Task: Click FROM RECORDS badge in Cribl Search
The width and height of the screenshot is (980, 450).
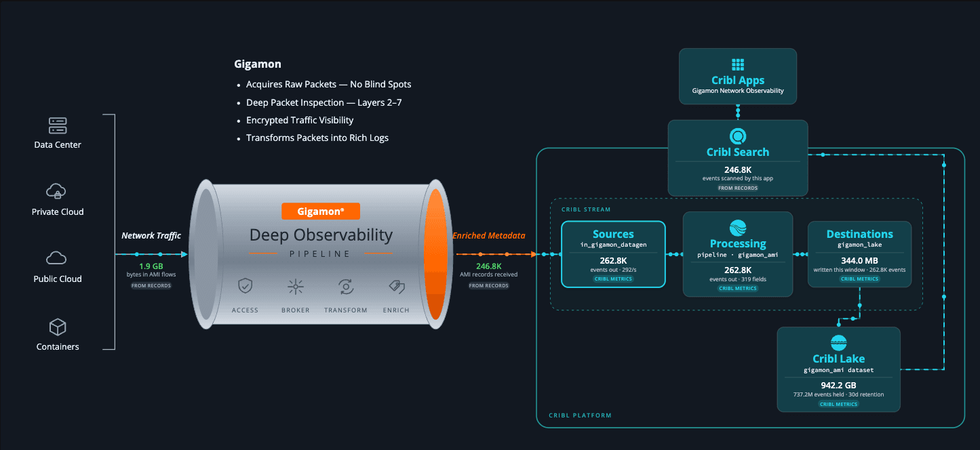Action: 738,188
